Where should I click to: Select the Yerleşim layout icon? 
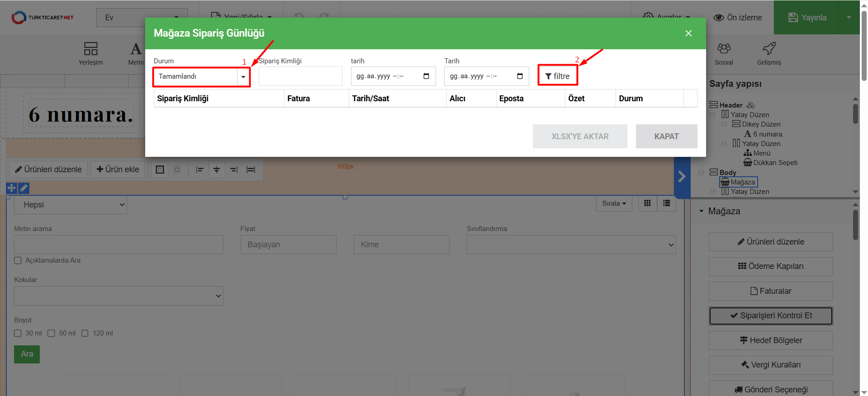pos(90,53)
